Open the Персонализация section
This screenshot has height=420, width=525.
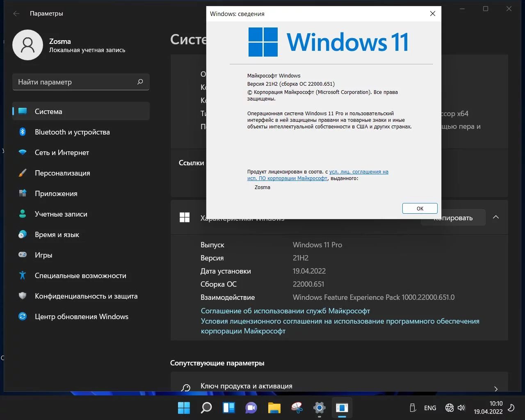(x=81, y=173)
